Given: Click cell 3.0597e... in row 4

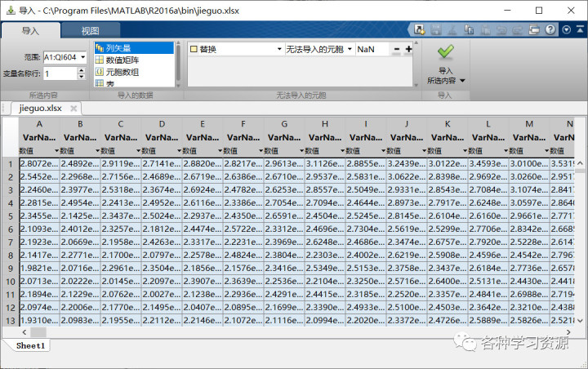Looking at the screenshot, I should [529, 203].
